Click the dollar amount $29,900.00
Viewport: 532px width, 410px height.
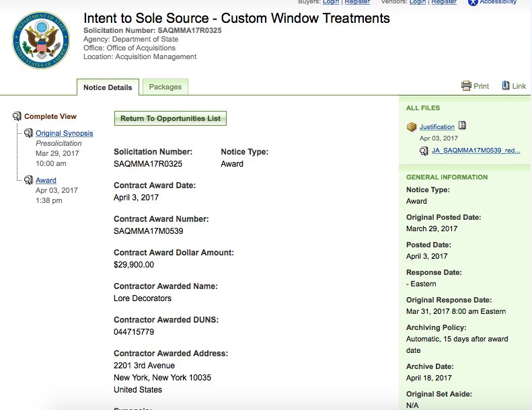point(134,265)
